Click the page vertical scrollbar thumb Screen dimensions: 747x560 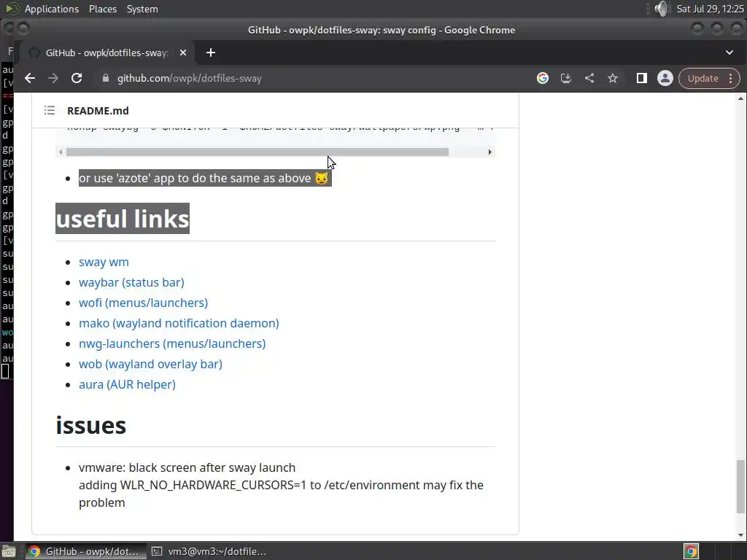740,486
